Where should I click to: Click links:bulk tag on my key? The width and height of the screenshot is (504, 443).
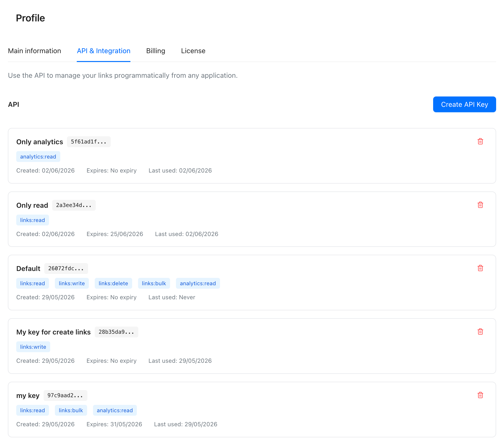click(x=71, y=410)
